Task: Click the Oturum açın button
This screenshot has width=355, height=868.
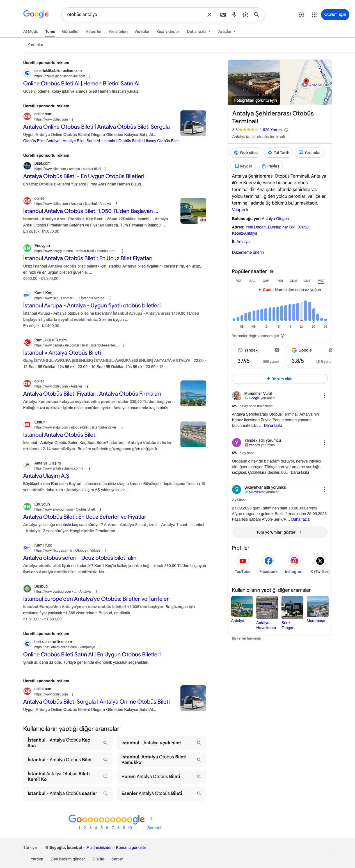Action: [335, 15]
